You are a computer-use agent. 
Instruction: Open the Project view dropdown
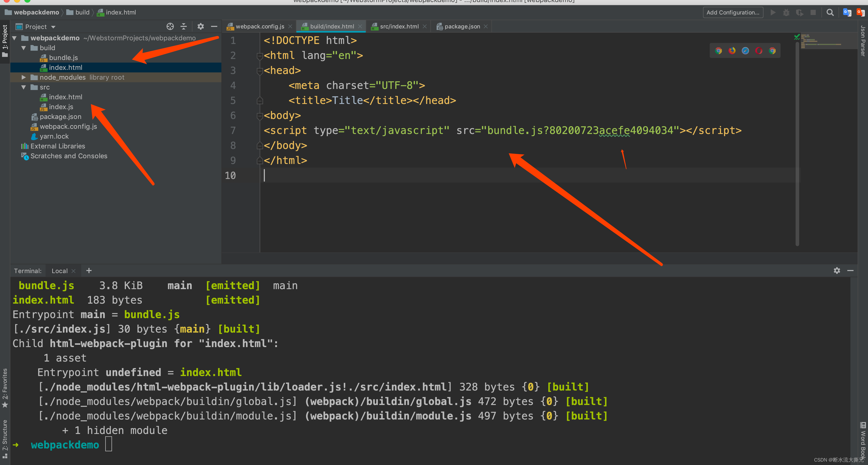click(36, 27)
